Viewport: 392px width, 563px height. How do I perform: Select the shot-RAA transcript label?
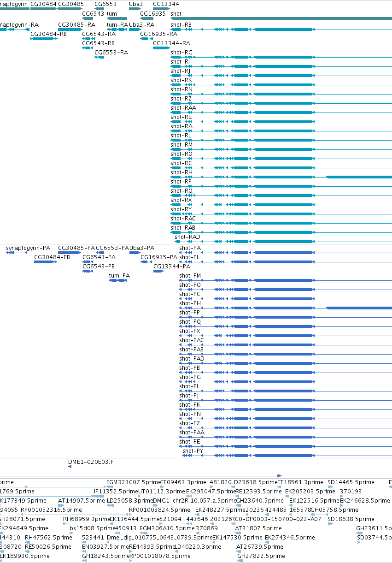[183, 107]
